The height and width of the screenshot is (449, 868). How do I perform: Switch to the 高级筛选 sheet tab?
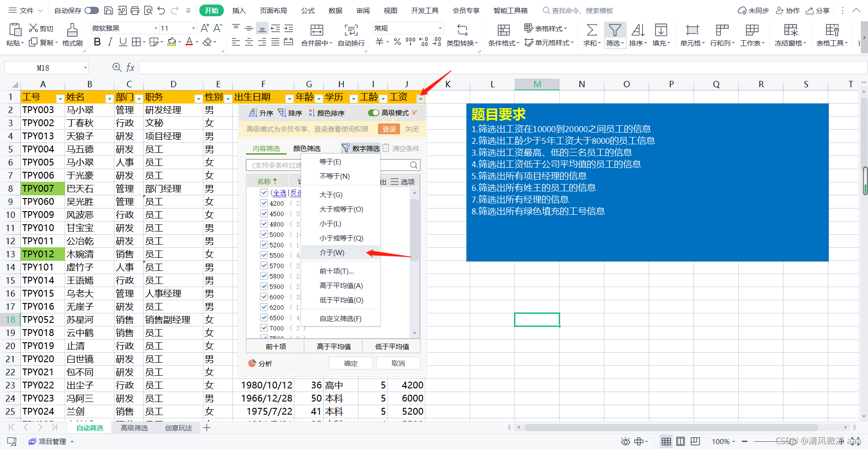pos(134,428)
